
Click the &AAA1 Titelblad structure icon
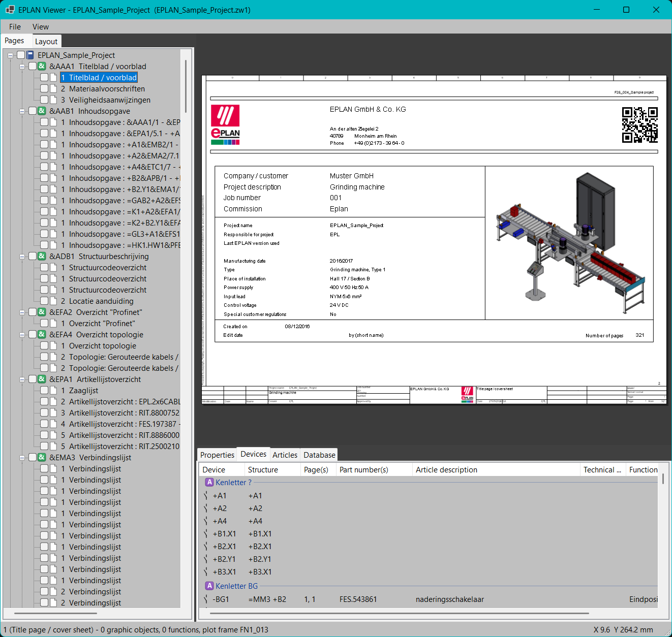click(x=42, y=66)
